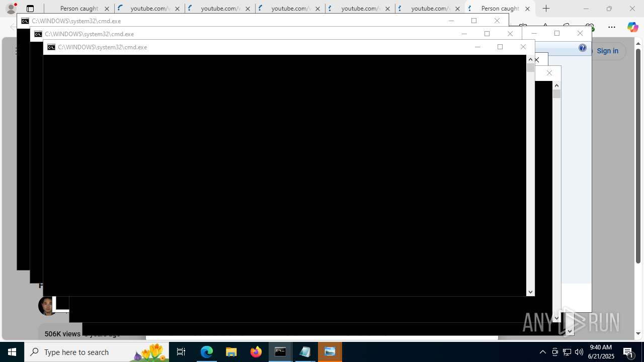
Task: Open the Edge profile icon
Action: click(x=11, y=9)
